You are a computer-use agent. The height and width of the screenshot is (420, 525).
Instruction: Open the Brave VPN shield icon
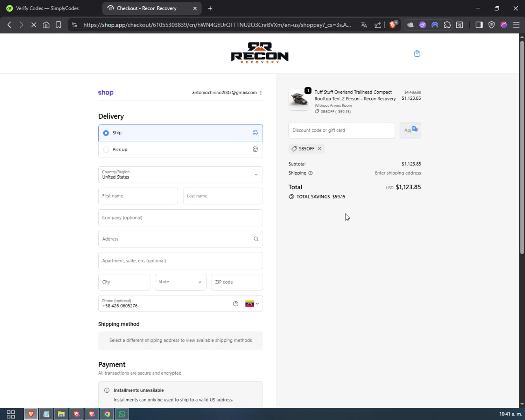[x=491, y=25]
